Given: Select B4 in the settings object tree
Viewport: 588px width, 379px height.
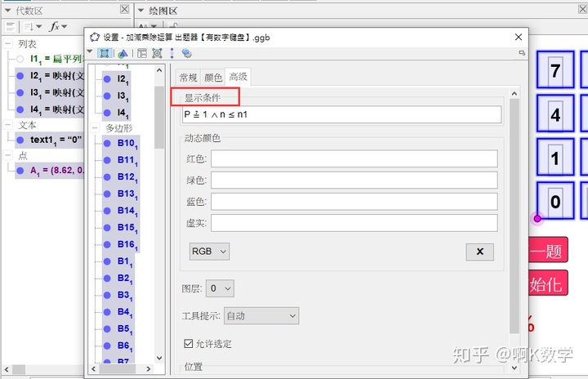Looking at the screenshot, I should coord(118,312).
